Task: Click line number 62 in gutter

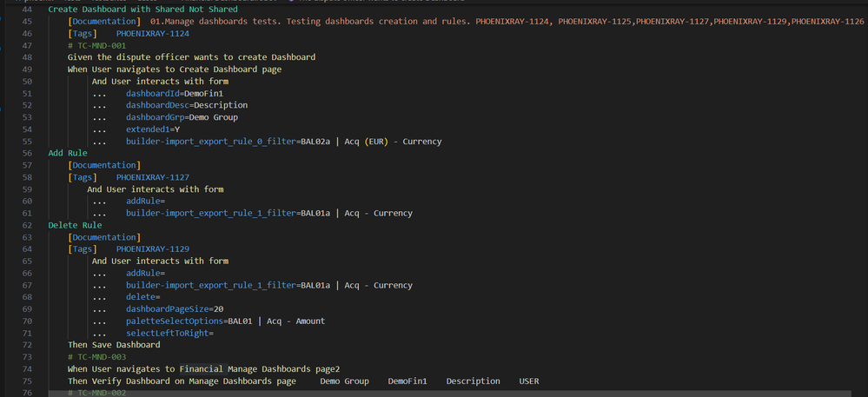Action: point(27,225)
